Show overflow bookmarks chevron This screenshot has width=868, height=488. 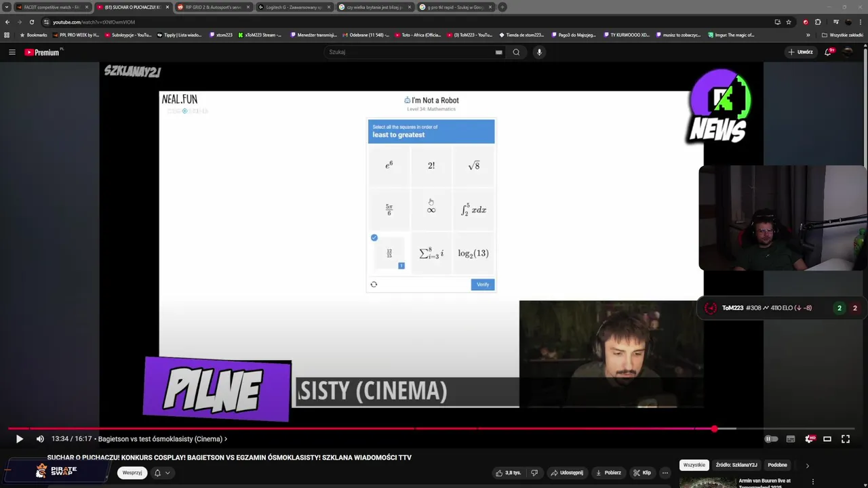coord(808,35)
